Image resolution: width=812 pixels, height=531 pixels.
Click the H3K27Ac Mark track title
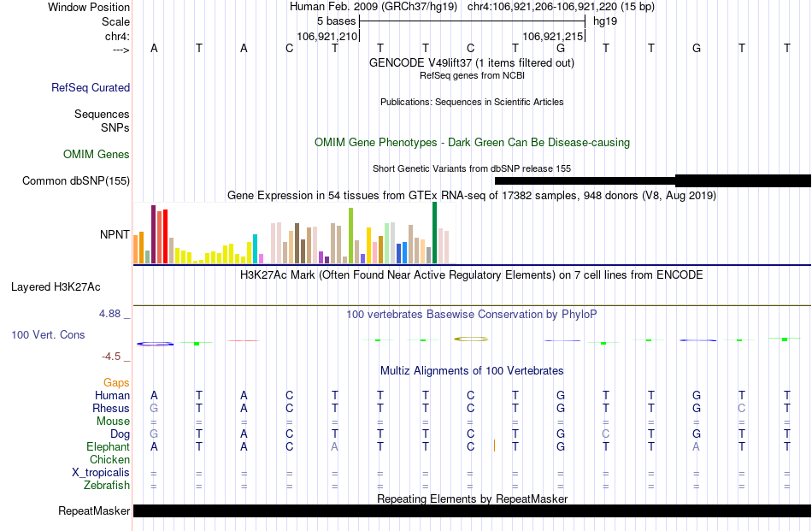coord(472,274)
